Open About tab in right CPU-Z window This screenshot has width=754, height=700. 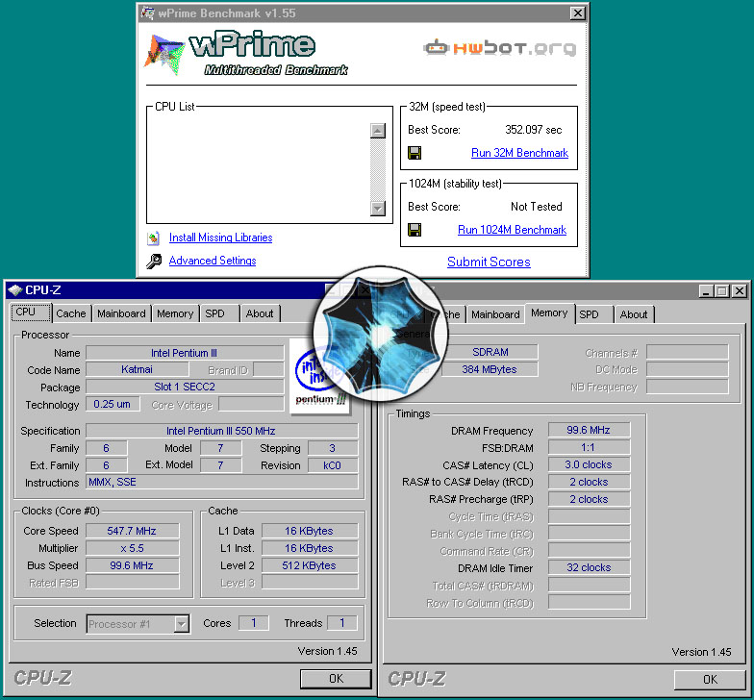pyautogui.click(x=634, y=314)
